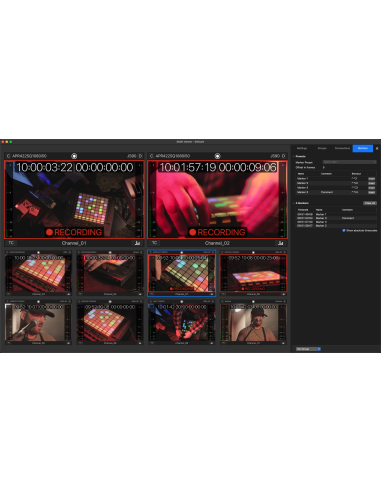Click button at end of Marker 1 preset row
The height and width of the screenshot is (492, 381).
[371, 179]
